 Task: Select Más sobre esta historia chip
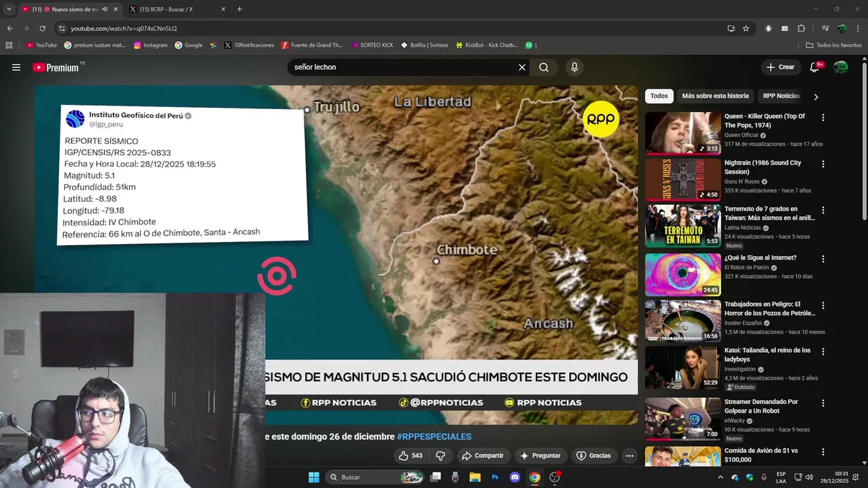(715, 96)
